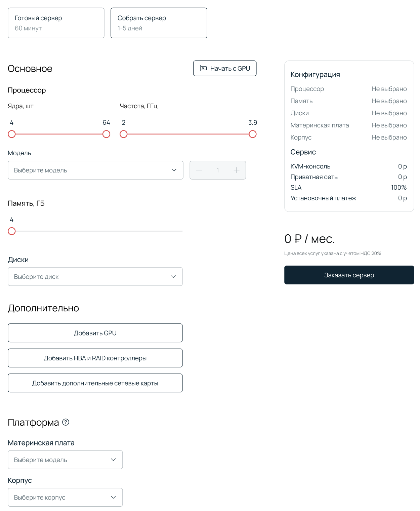This screenshot has height=511, width=420.
Task: Click Добавить дополнительные сетевые карты button
Action: 95,383
